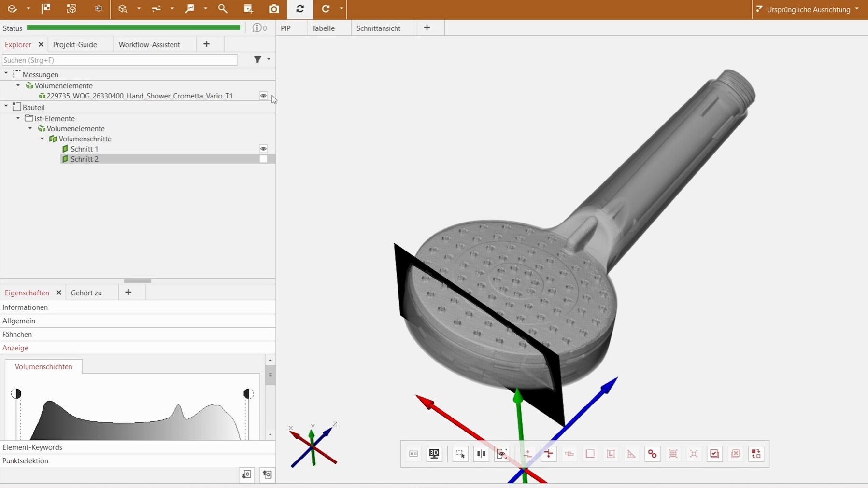Screen dimensions: 868x488
Task: Click the stacked cube elements icon in top toolbar
Action: (71, 9)
